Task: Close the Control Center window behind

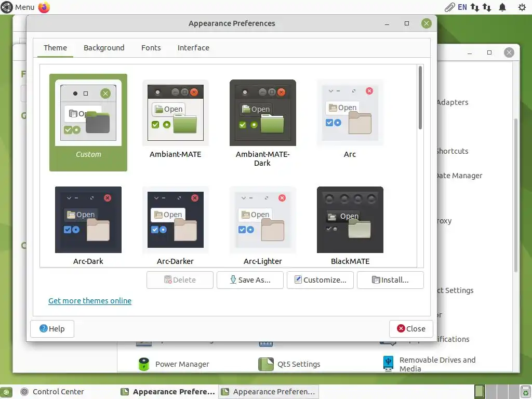Action: 509,52
